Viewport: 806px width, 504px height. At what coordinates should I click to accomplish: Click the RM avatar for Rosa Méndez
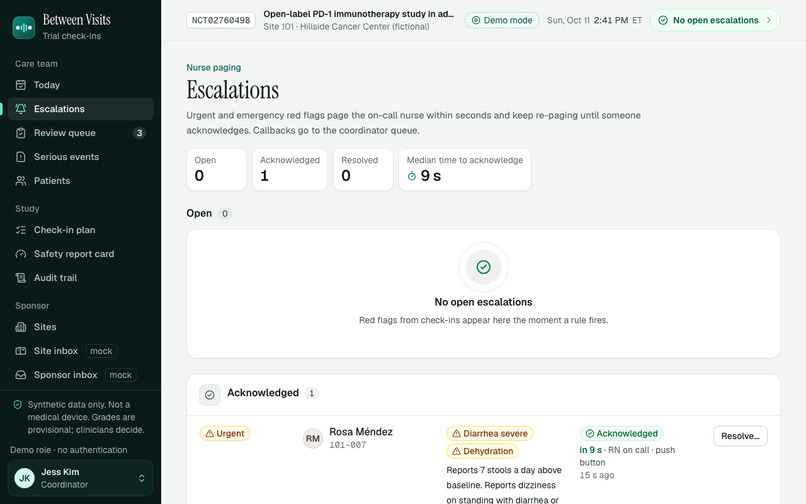[x=313, y=438]
